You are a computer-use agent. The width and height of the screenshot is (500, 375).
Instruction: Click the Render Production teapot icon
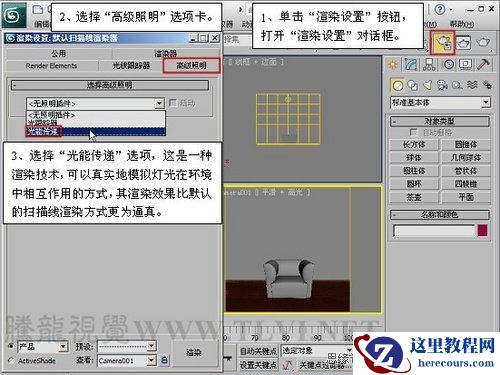(484, 42)
